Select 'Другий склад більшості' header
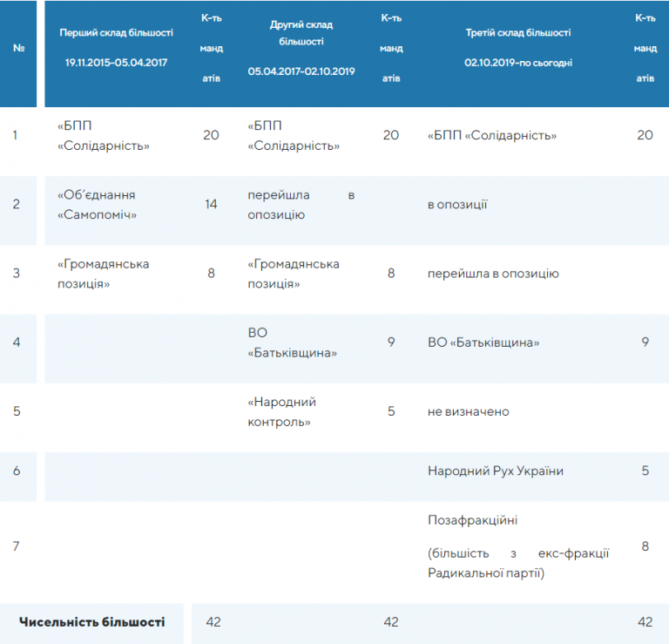Viewport: 669px width, 644px height. 301,33
